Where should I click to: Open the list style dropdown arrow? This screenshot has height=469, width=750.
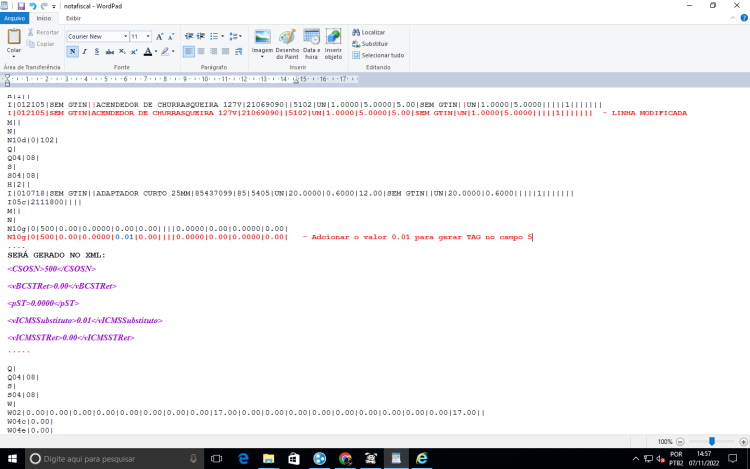coord(222,36)
